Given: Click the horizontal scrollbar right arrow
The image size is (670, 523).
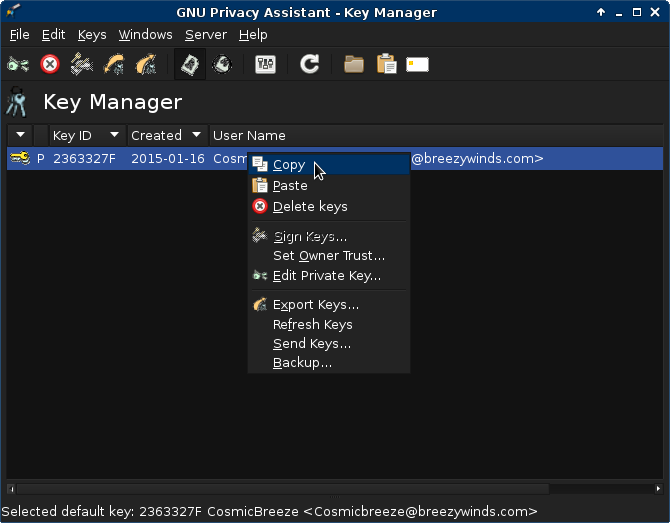Looking at the screenshot, I should click(658, 489).
